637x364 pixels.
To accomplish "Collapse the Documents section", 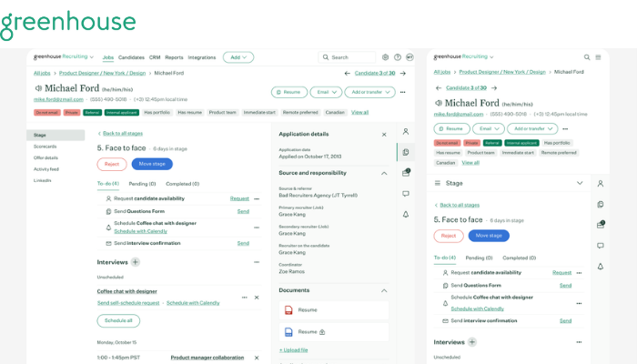I will [384, 291].
